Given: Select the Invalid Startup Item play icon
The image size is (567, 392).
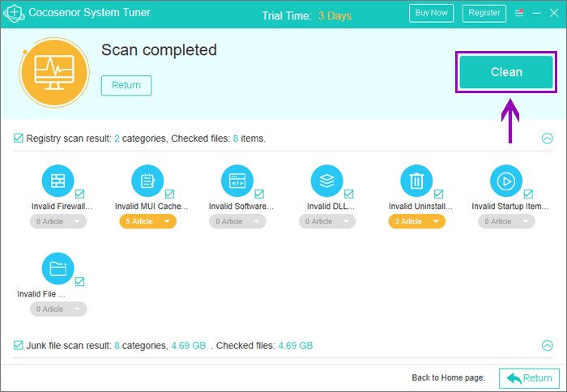Looking at the screenshot, I should [x=506, y=181].
